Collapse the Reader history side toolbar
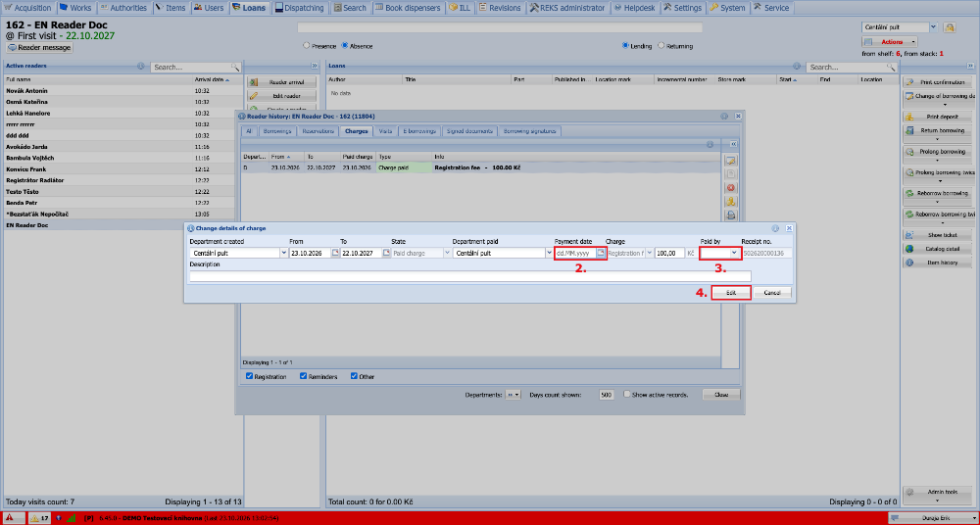This screenshot has width=980, height=525. tap(733, 144)
